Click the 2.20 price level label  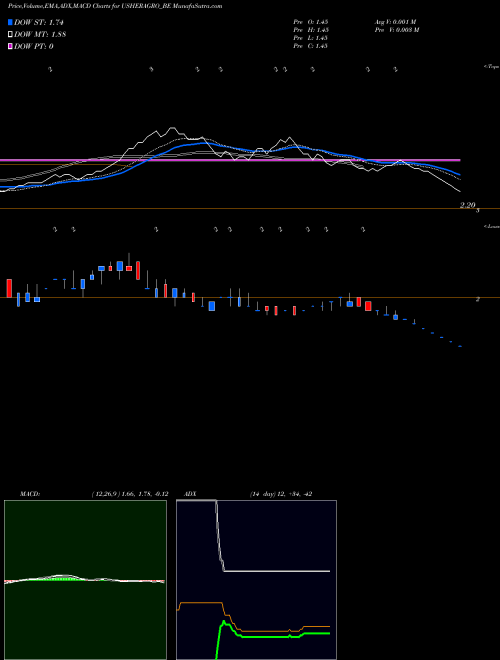click(467, 205)
